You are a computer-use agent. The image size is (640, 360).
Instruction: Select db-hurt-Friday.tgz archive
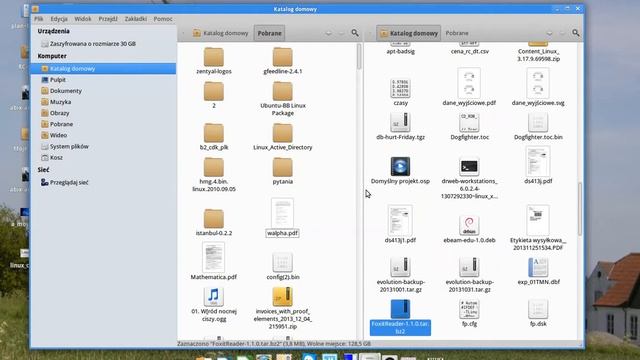(x=400, y=122)
